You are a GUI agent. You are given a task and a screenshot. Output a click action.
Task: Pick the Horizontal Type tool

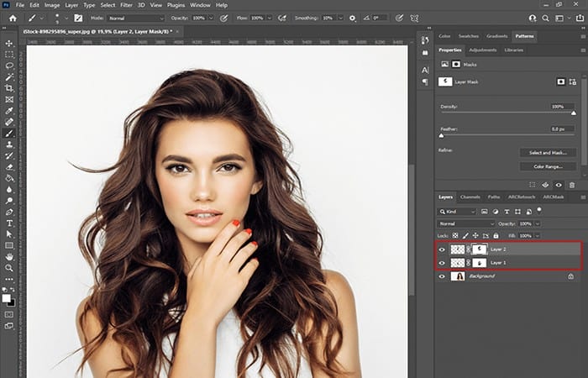point(9,223)
